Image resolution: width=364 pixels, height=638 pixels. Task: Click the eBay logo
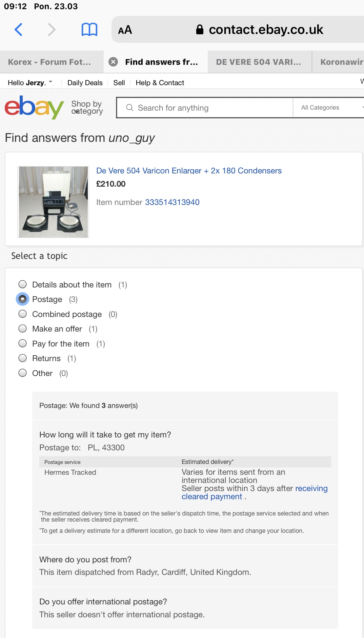click(34, 107)
